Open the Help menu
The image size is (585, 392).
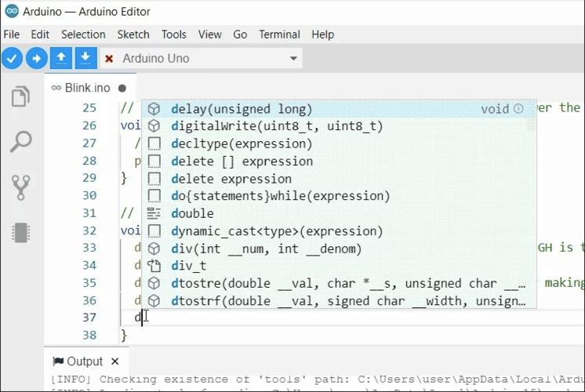point(323,34)
